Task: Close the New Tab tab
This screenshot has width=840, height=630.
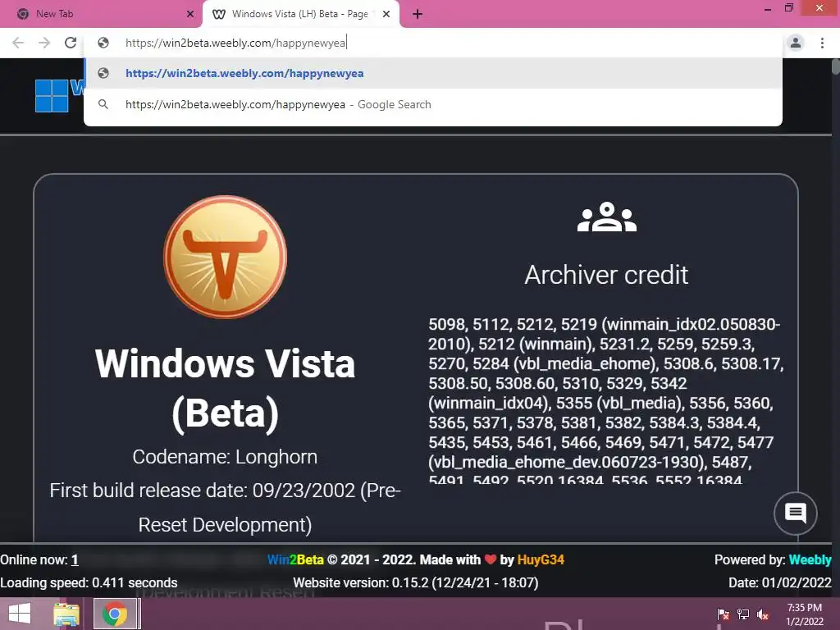Action: point(189,14)
